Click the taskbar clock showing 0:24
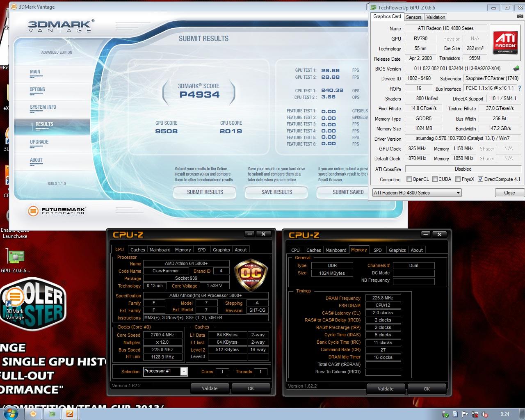The height and width of the screenshot is (420, 525). pos(505,414)
